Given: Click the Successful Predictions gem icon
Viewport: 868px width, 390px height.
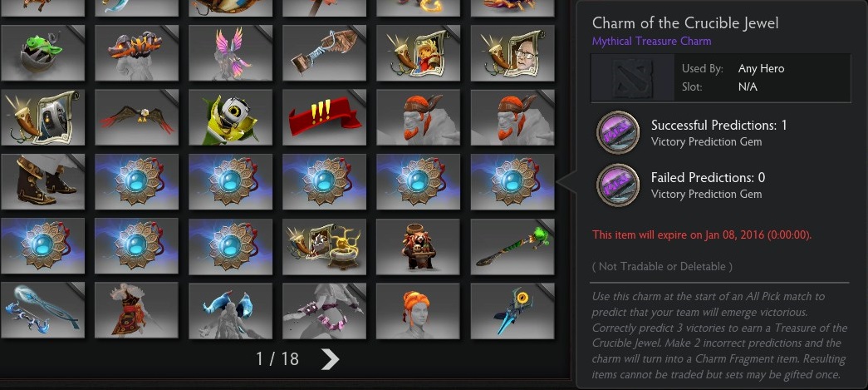Looking at the screenshot, I should tap(618, 133).
